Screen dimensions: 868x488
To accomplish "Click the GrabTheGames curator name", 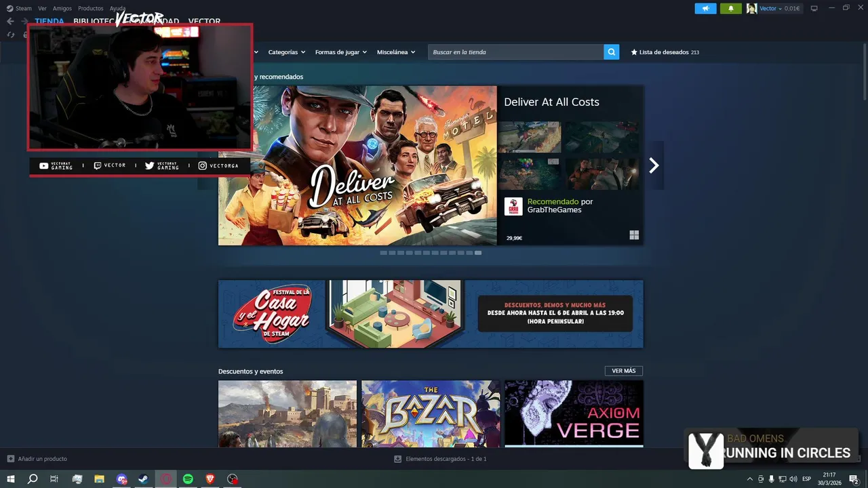I will [554, 210].
